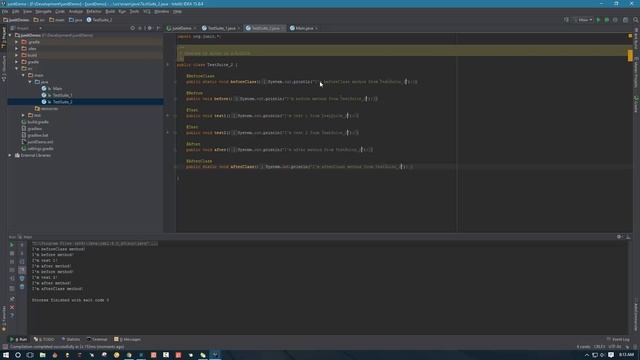Click the yellow warning stripe marker in editor scrollbar
Screen dimensions: 640x360
[x=630, y=55]
